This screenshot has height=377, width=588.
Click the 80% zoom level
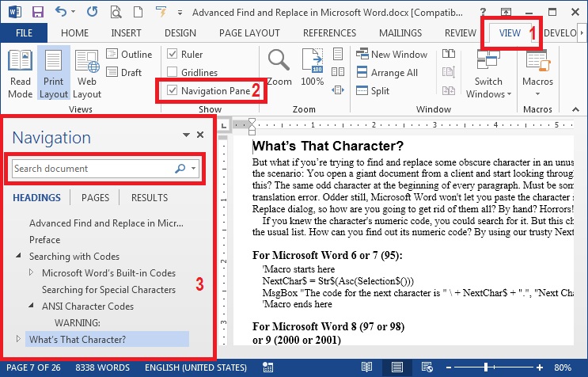pos(563,367)
